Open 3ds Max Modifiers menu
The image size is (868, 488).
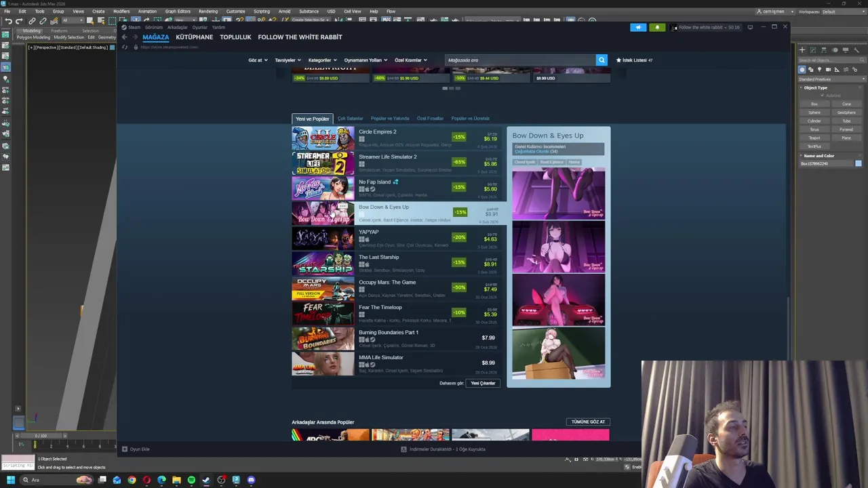(121, 12)
